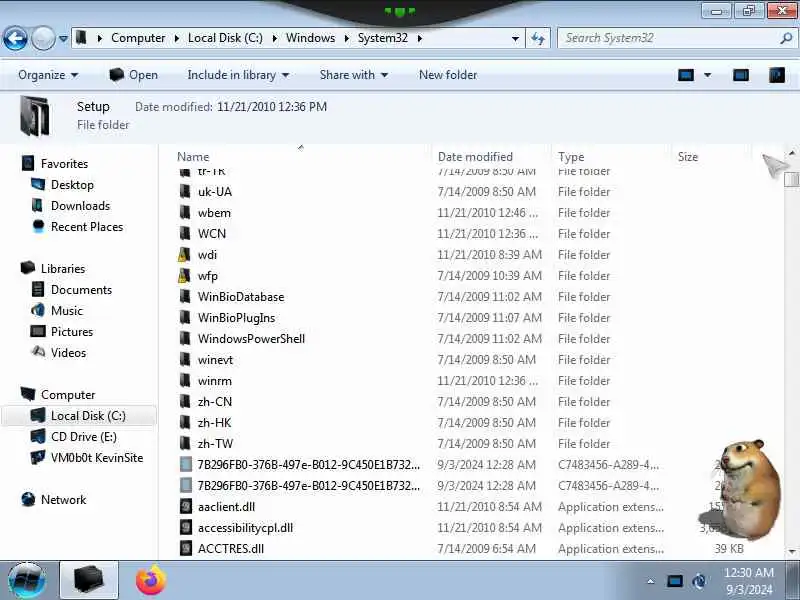Launch Firefox from the taskbar
The image size is (800, 600).
click(x=151, y=580)
